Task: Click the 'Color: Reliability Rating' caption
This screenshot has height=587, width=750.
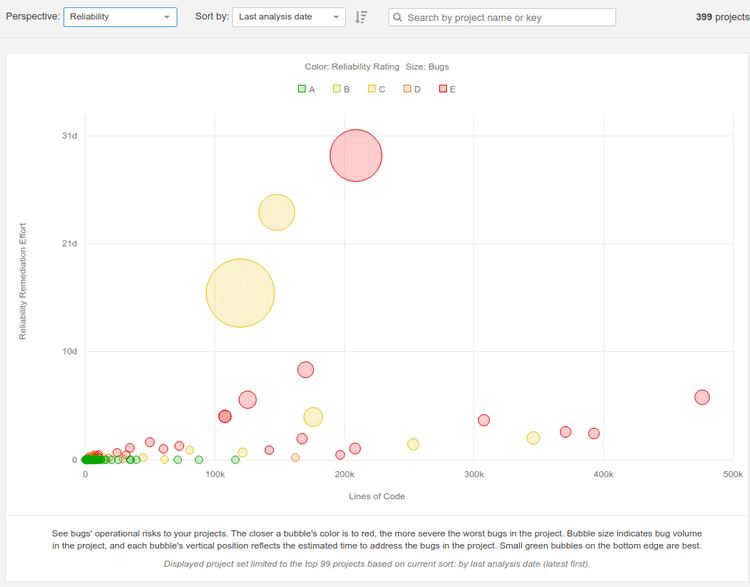Action: (352, 66)
